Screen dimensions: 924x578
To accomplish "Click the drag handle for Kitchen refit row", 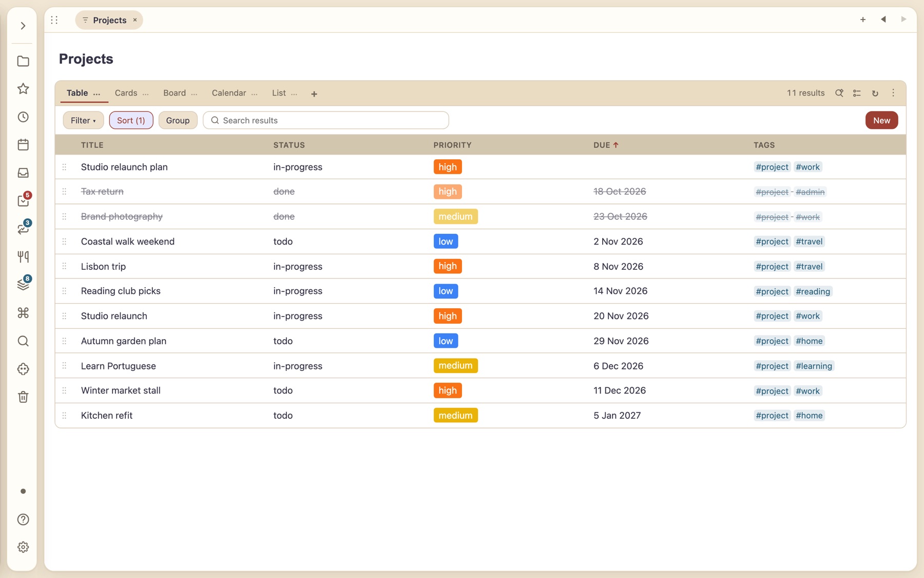I will [64, 416].
